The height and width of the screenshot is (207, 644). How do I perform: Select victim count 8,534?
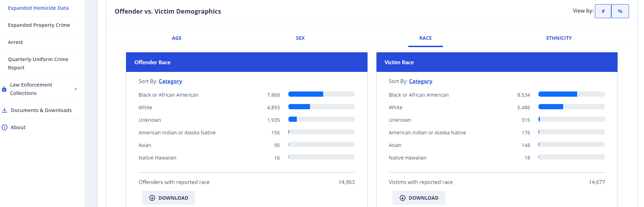pyautogui.click(x=523, y=95)
